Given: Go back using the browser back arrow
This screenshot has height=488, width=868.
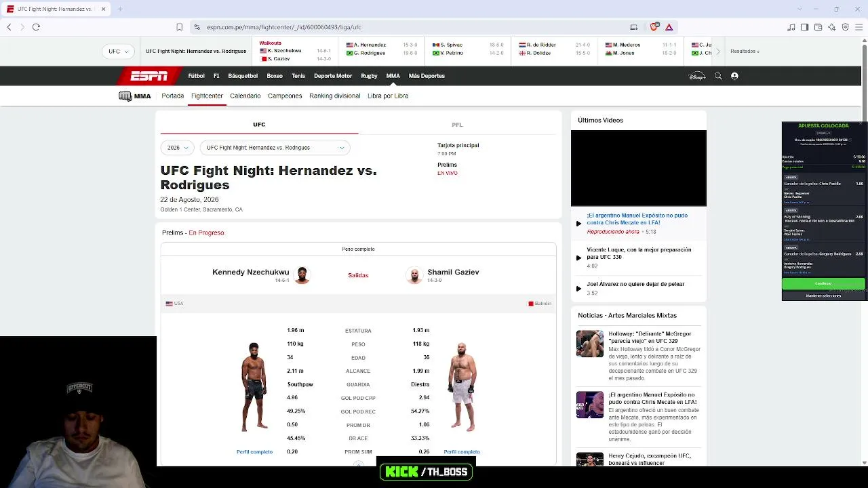Looking at the screenshot, I should click(x=9, y=27).
